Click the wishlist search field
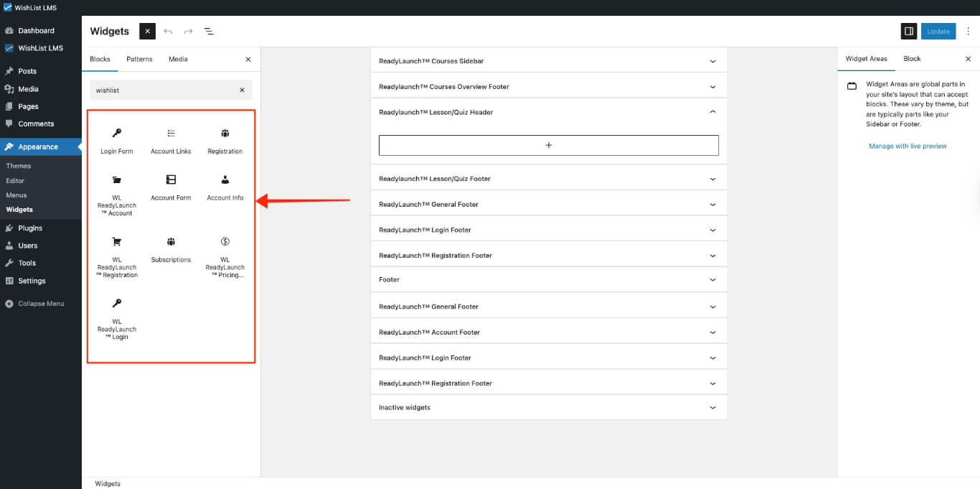The image size is (980, 489). tap(164, 90)
